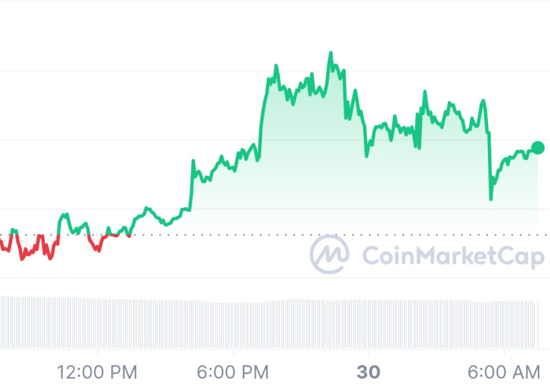Click the volume bars above the 30 date label
The height and width of the screenshot is (392, 550).
point(368,324)
